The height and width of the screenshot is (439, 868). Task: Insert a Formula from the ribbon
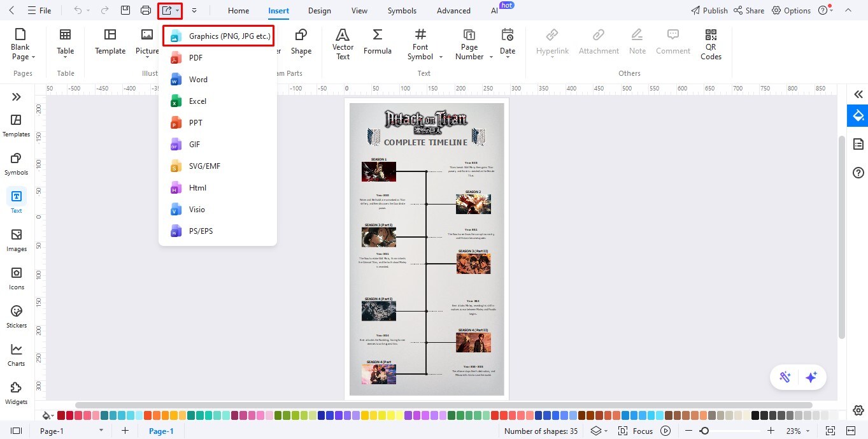pos(378,41)
